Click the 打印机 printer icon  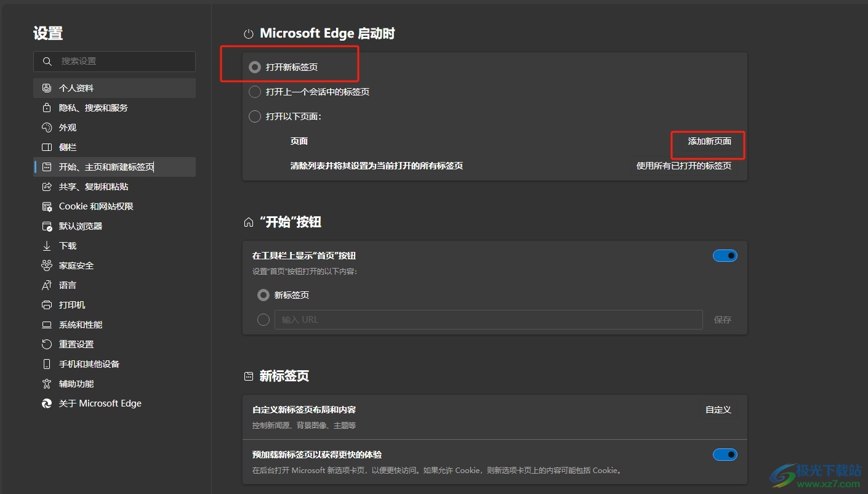[x=47, y=305]
